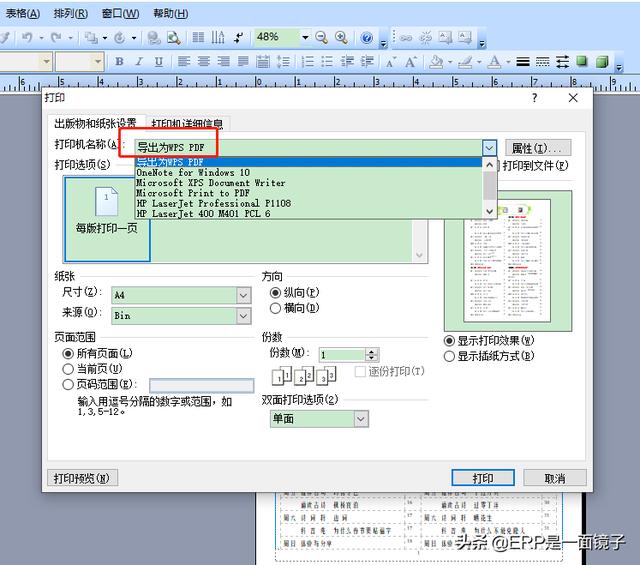Click the web page preview globe icon
Image resolution: width=640 pixels, height=565 pixels.
(153, 38)
